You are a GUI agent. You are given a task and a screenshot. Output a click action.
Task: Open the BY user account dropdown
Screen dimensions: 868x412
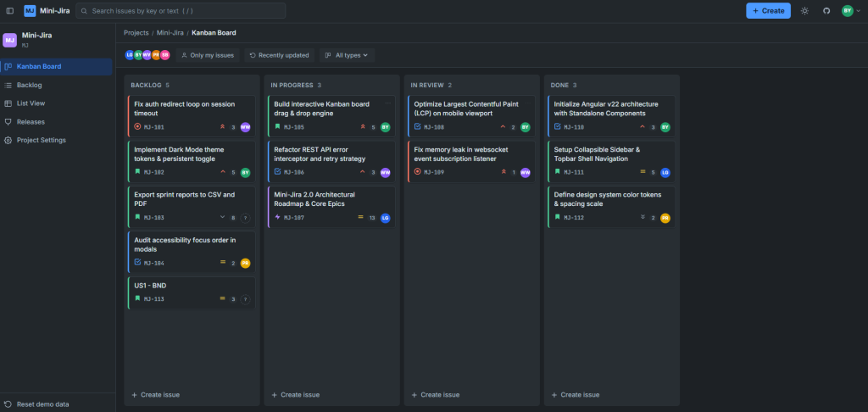coord(850,10)
